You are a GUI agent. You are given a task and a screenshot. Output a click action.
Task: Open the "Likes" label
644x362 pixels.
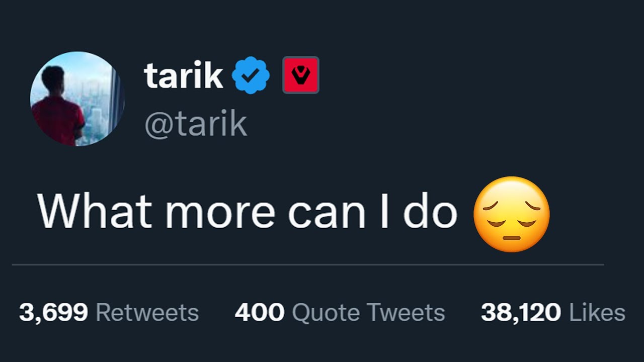coord(597,313)
